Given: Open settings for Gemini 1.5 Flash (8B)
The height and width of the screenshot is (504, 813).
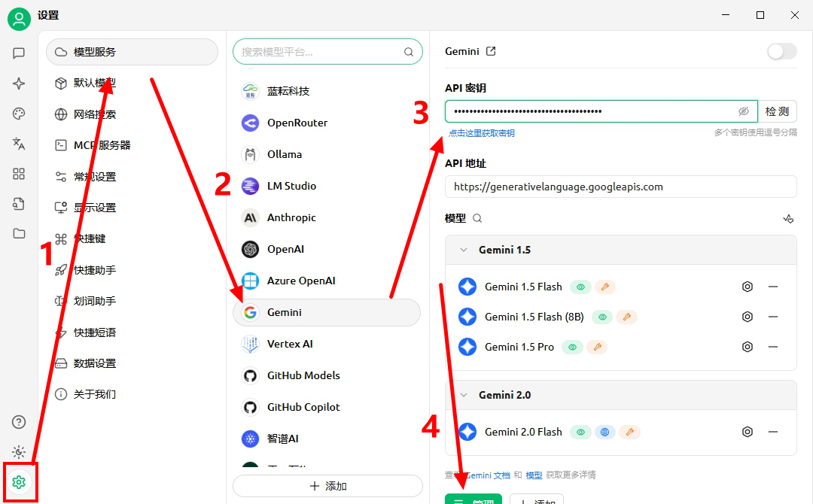Looking at the screenshot, I should (748, 317).
